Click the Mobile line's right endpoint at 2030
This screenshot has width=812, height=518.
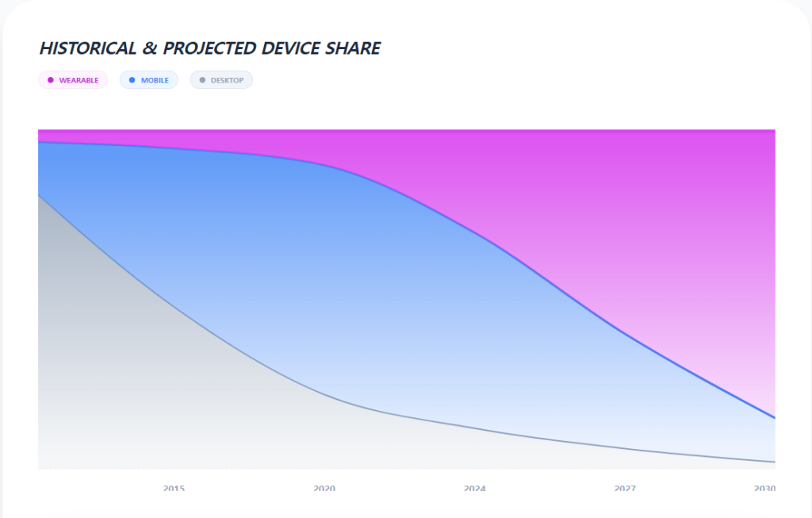click(774, 417)
